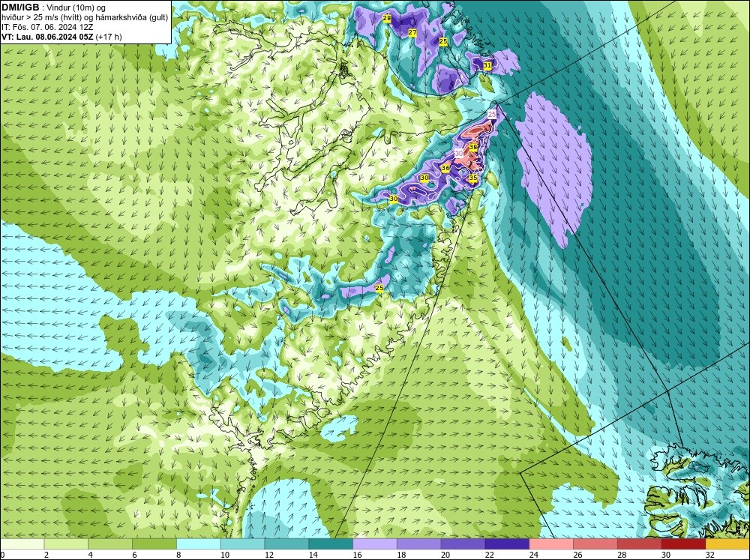
Task: Click the '(+17 h)' forecast offset text
Action: click(109, 37)
